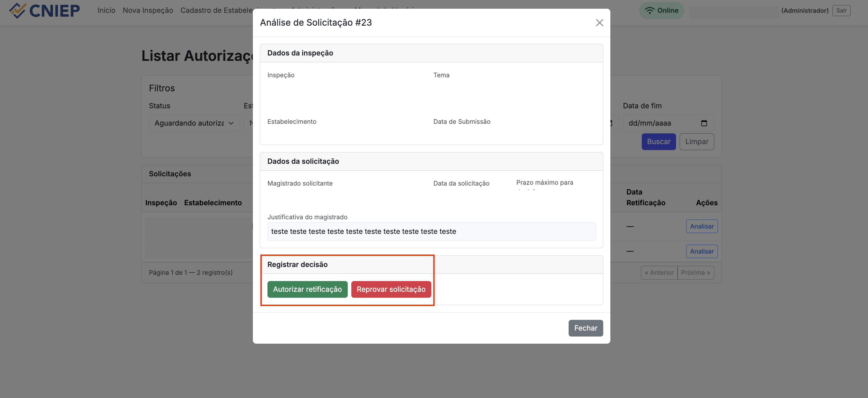Click the Data da solicitação label
The height and width of the screenshot is (398, 868).
point(461,183)
